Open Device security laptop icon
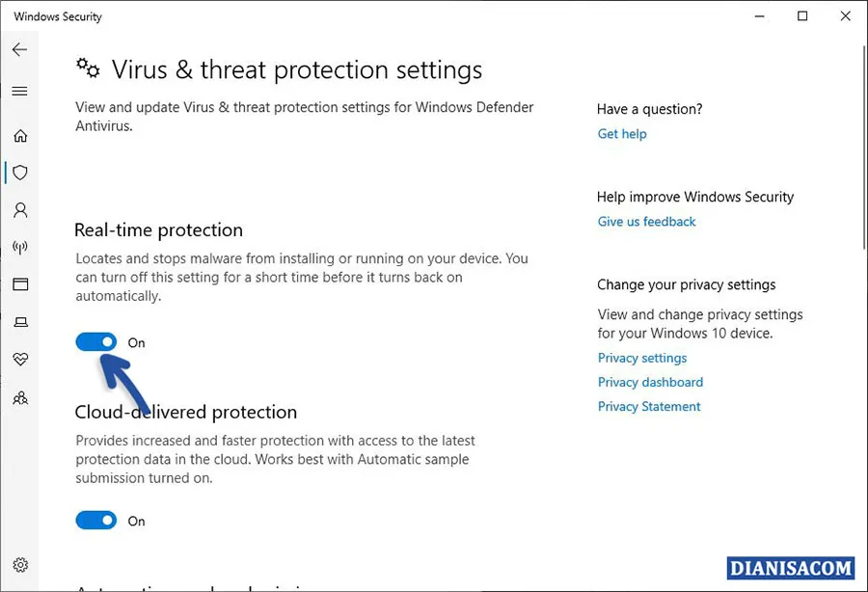Screen dimensions: 868x592 20,322
